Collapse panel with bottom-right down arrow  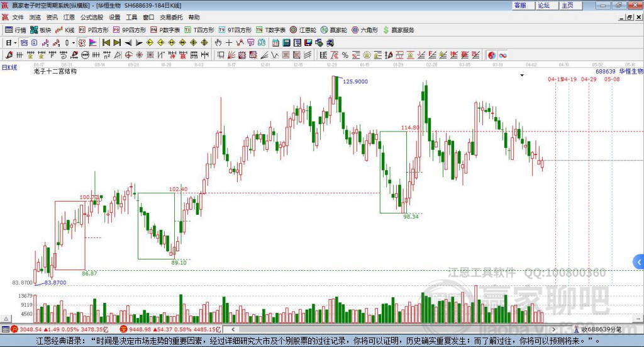pyautogui.click(x=638, y=319)
